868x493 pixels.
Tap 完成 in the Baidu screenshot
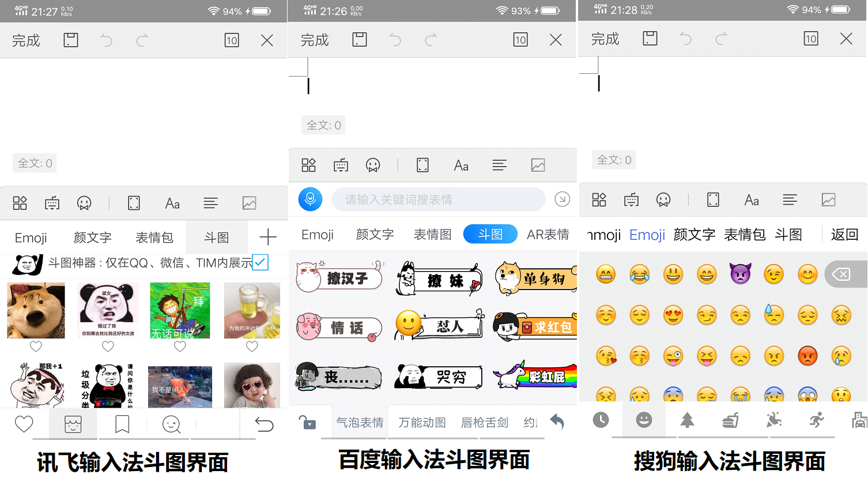pyautogui.click(x=315, y=40)
